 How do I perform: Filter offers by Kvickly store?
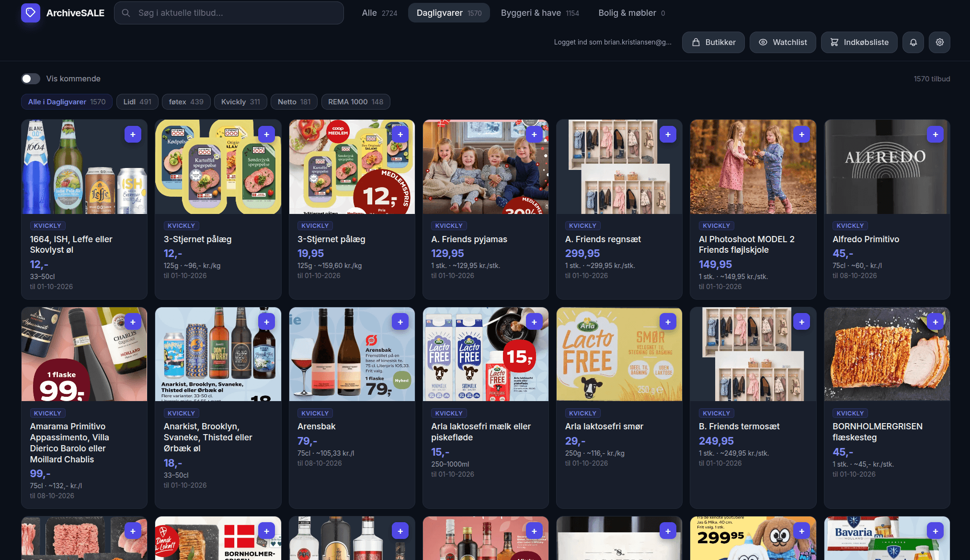click(x=240, y=102)
